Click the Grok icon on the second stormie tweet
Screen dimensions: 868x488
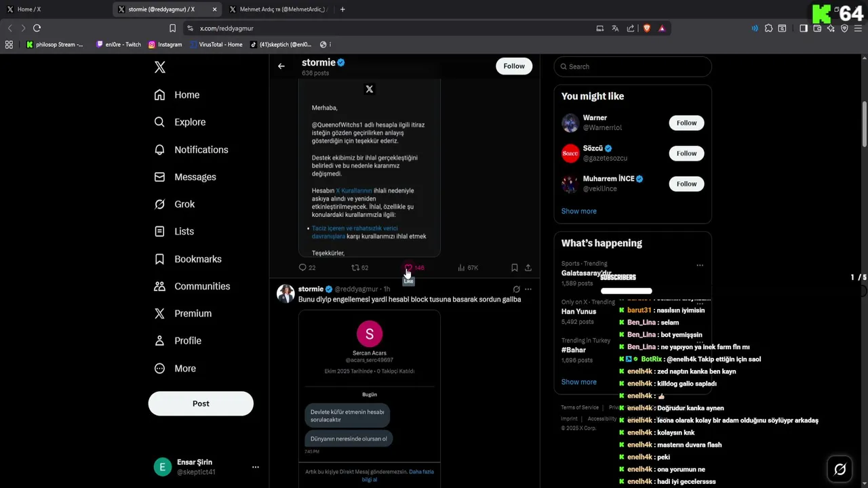[x=516, y=289]
